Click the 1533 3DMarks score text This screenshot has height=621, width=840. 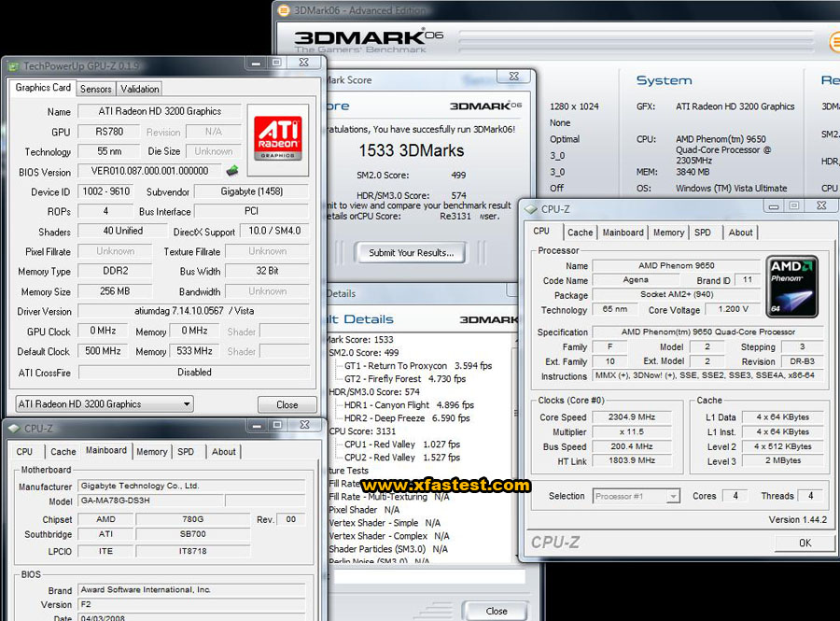click(x=411, y=150)
